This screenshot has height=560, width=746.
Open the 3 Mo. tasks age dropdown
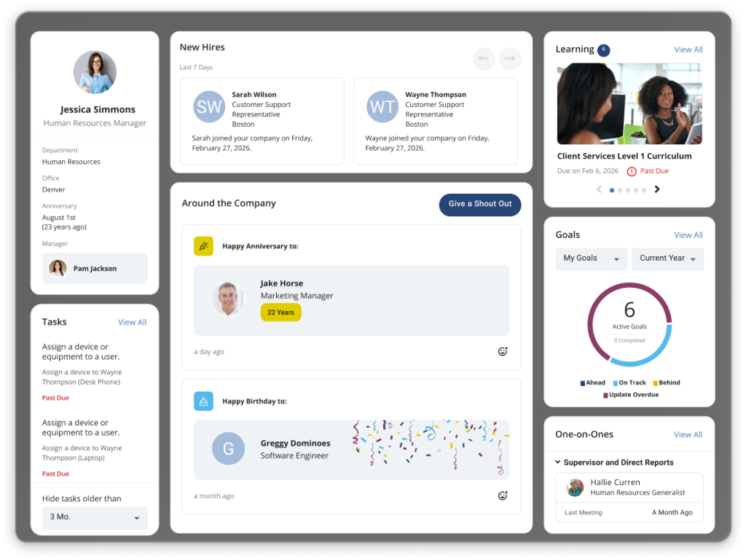(95, 518)
